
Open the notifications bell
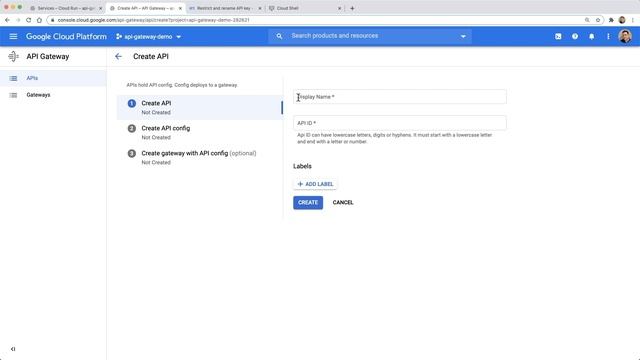591,36
